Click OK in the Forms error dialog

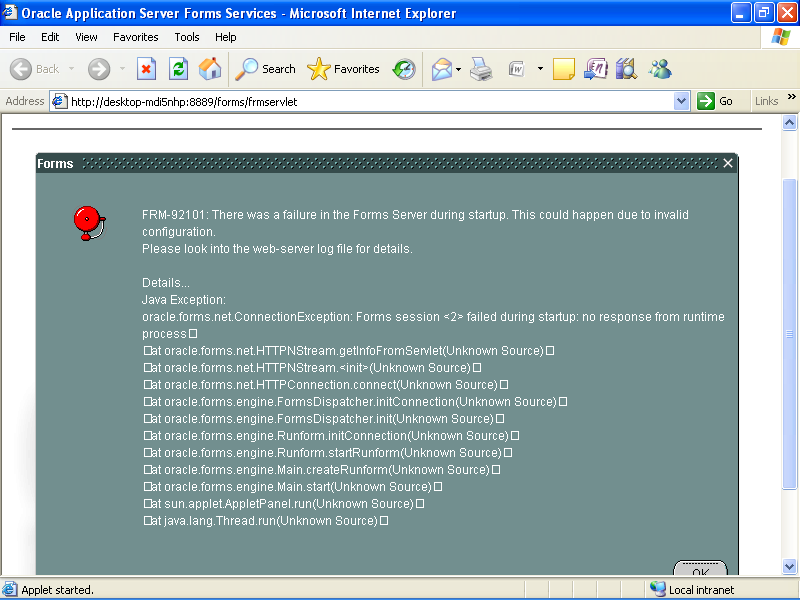click(x=700, y=570)
